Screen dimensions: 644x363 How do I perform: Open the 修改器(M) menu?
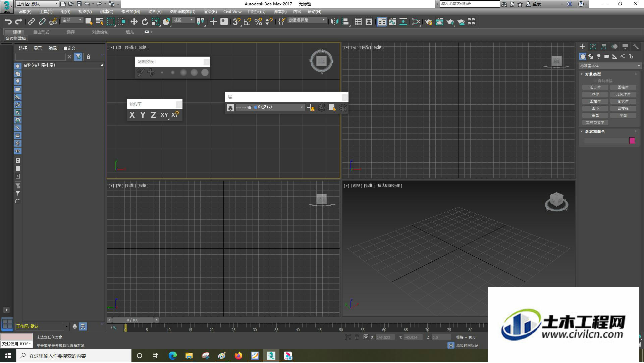130,12
